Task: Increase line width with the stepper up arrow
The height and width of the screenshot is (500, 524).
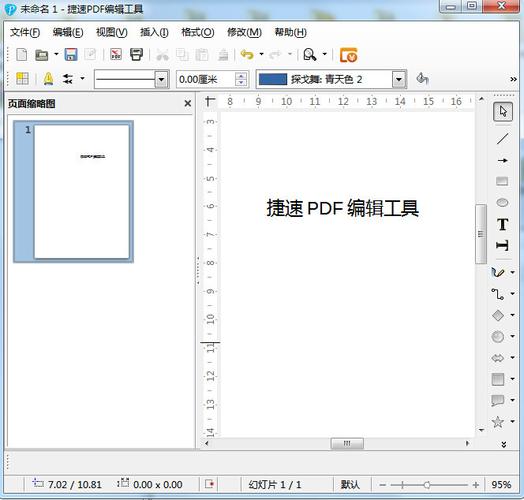Action: pos(241,76)
